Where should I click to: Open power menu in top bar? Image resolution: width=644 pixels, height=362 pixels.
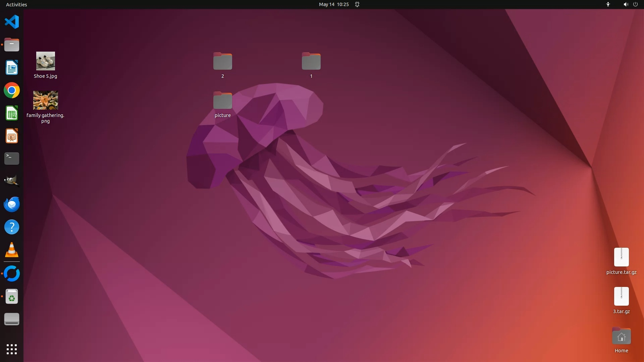click(635, 4)
